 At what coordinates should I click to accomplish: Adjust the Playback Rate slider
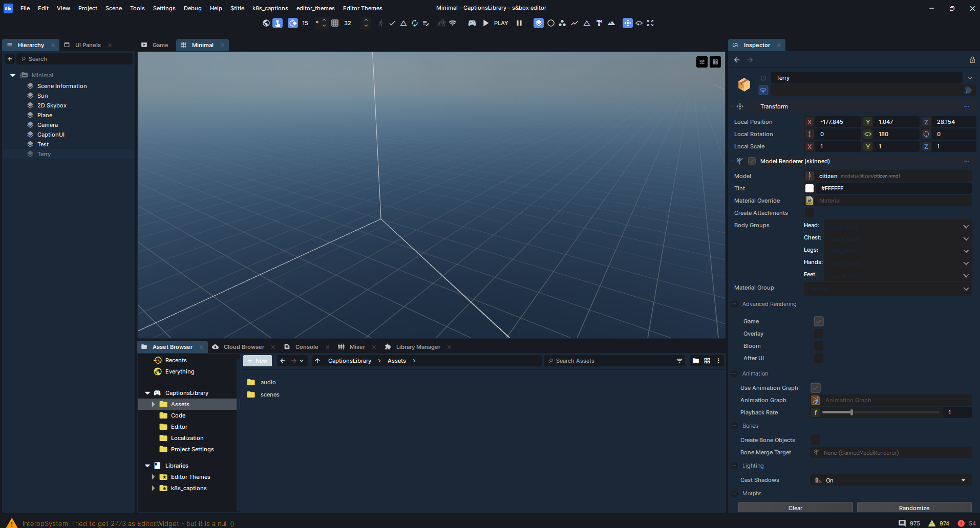pos(881,412)
